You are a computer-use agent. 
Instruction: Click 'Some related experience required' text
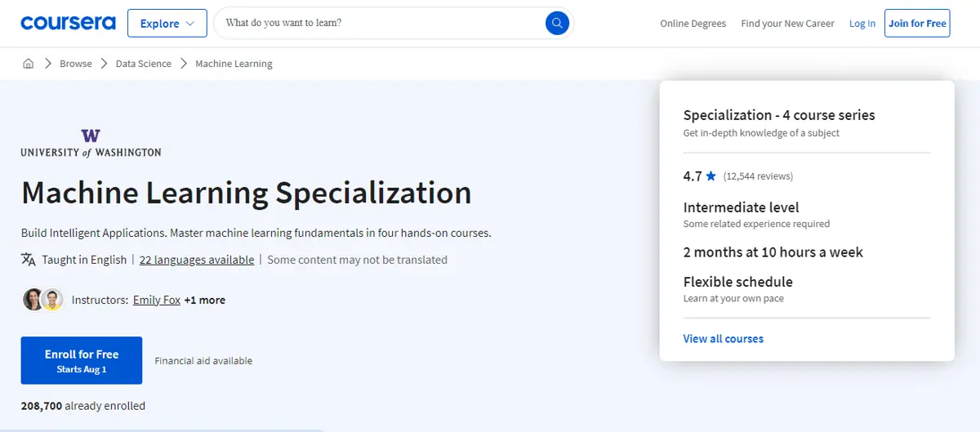[756, 224]
